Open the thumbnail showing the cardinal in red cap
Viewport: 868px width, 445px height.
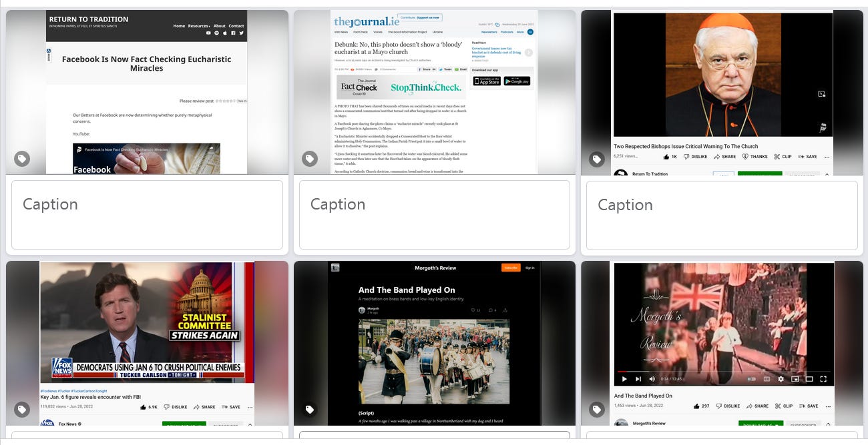pos(722,92)
